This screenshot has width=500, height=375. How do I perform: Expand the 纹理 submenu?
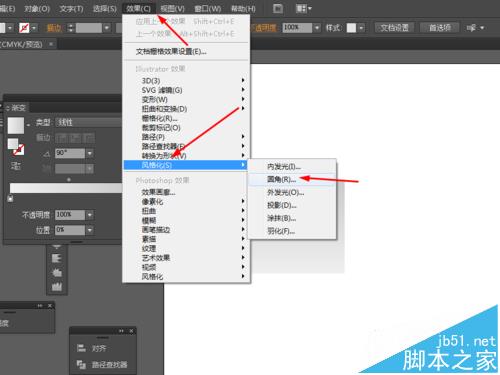coord(186,248)
